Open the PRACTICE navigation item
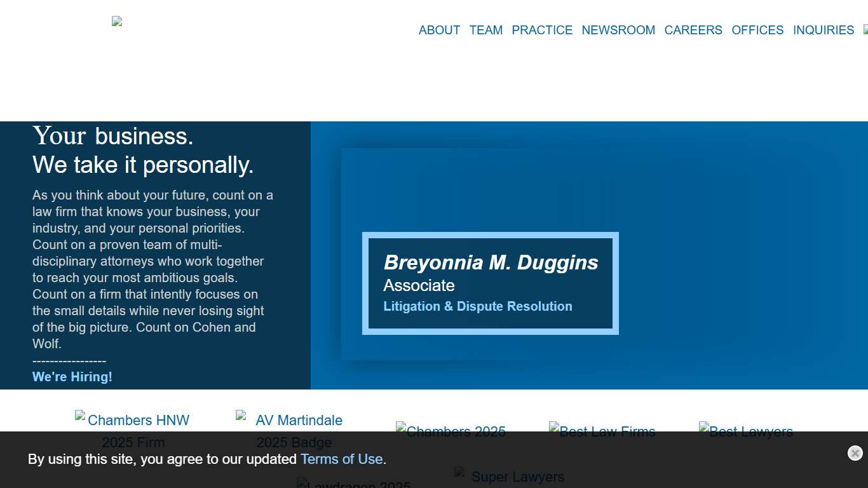This screenshot has height=488, width=868. (x=542, y=30)
